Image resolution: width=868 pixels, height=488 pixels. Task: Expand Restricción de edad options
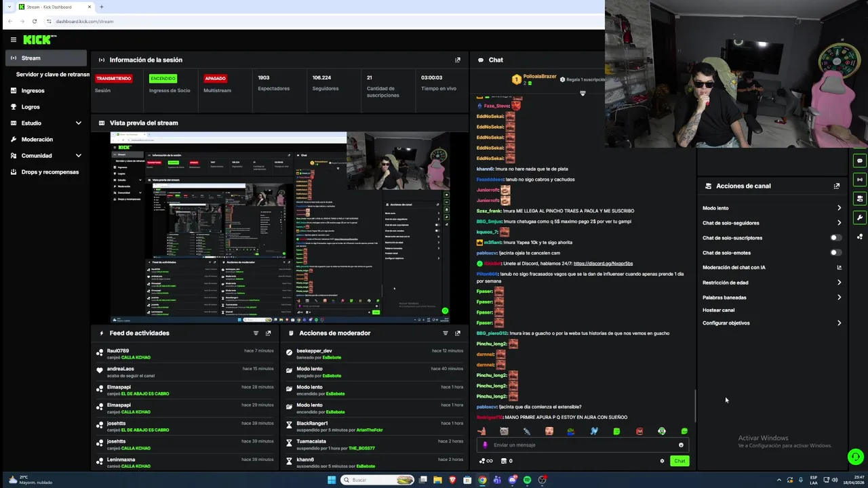pos(839,283)
